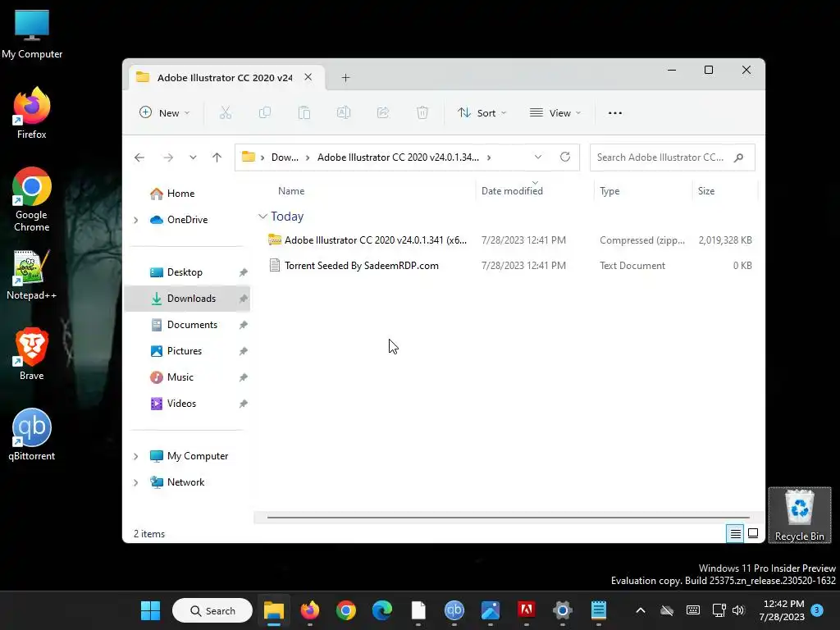
Task: Select Adobe Illustrator CC 2020 zip file
Action: pyautogui.click(x=509, y=240)
